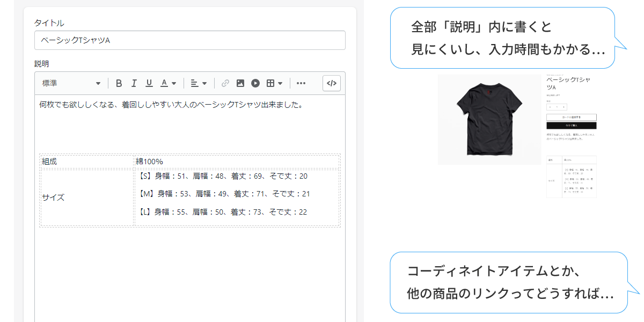This screenshot has width=644, height=322.
Task: Open the 標準 paragraph style dropdown
Action: point(71,83)
